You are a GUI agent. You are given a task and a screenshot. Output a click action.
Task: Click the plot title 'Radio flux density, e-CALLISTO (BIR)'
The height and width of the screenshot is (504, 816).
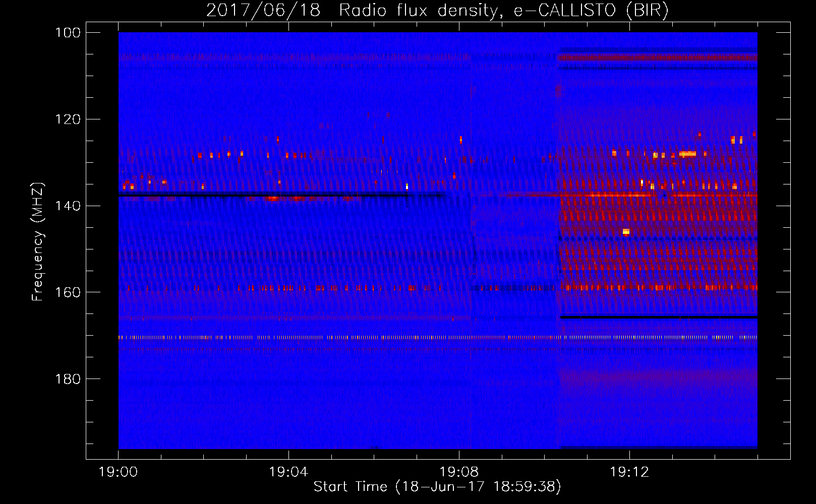tap(503, 10)
